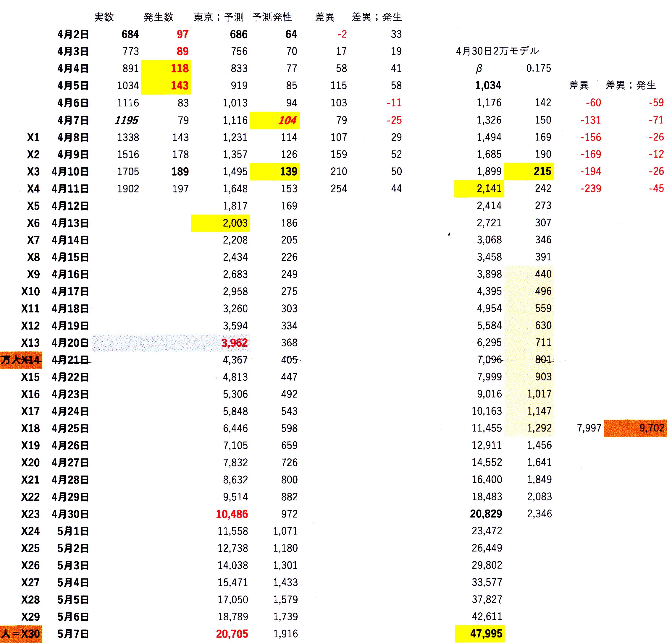Select the 発生数 column header
The height and width of the screenshot is (644, 672).
pos(159,17)
